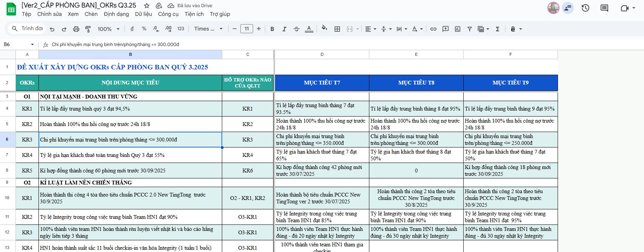Insert a link with the chain icon

pyautogui.click(x=433, y=29)
